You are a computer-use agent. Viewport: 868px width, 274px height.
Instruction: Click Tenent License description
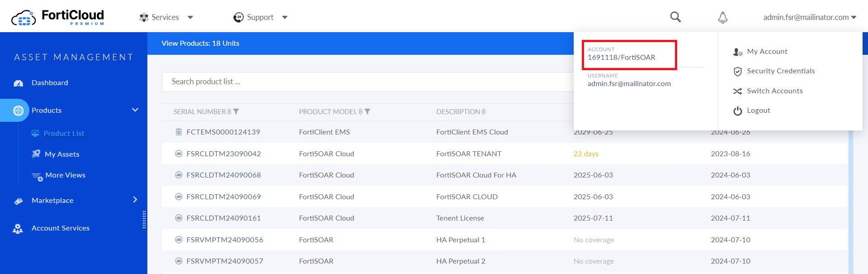pos(460,218)
